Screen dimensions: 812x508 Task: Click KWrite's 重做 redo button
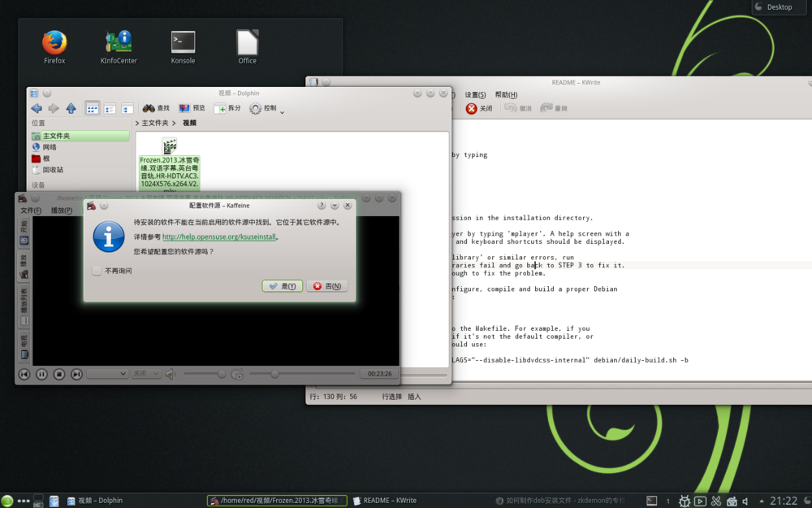coord(554,108)
